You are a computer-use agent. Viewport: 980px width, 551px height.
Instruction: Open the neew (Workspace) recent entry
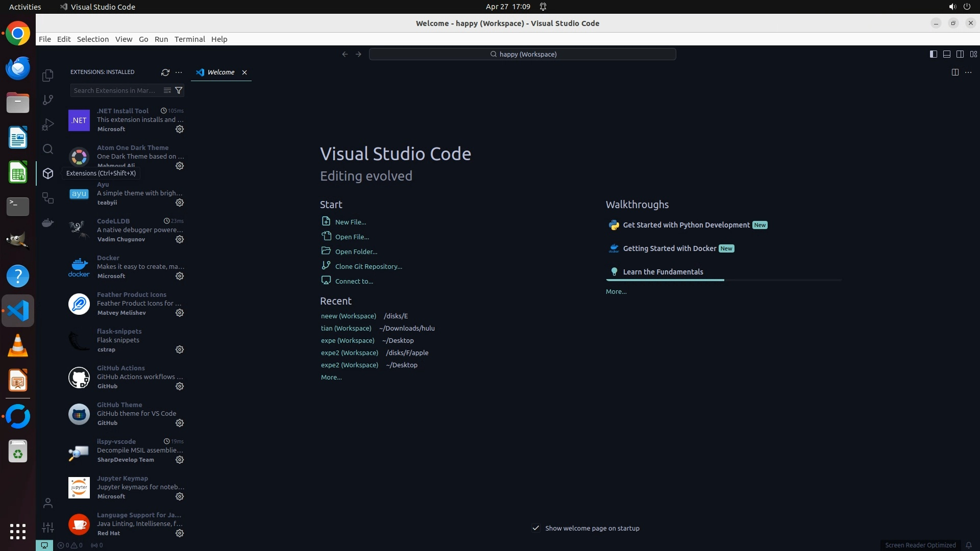pyautogui.click(x=348, y=316)
